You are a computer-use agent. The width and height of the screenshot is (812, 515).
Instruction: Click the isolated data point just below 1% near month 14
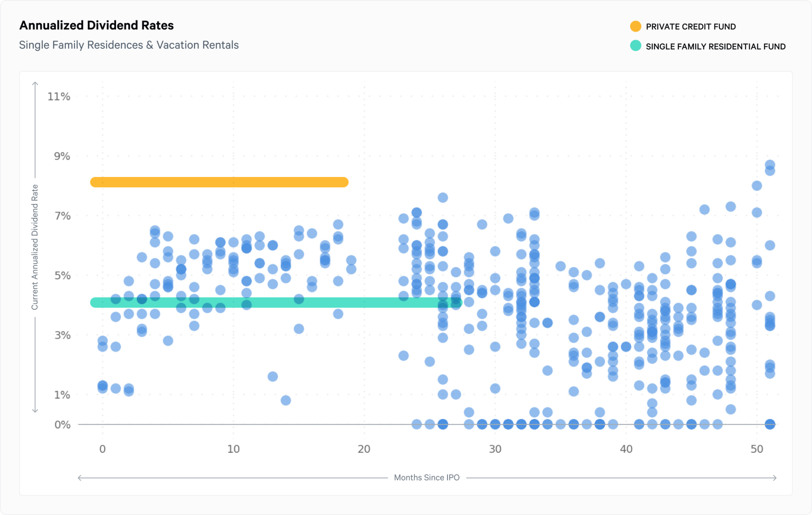pos(286,400)
